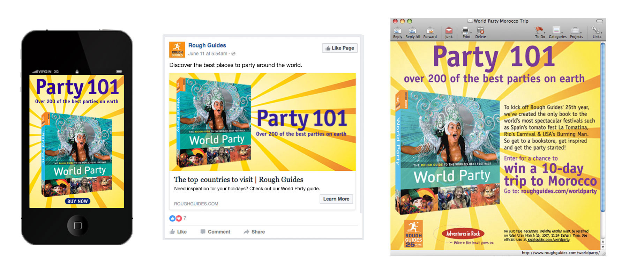
Task: Tap BUY NOW on the phone ad
Action: pos(77,201)
